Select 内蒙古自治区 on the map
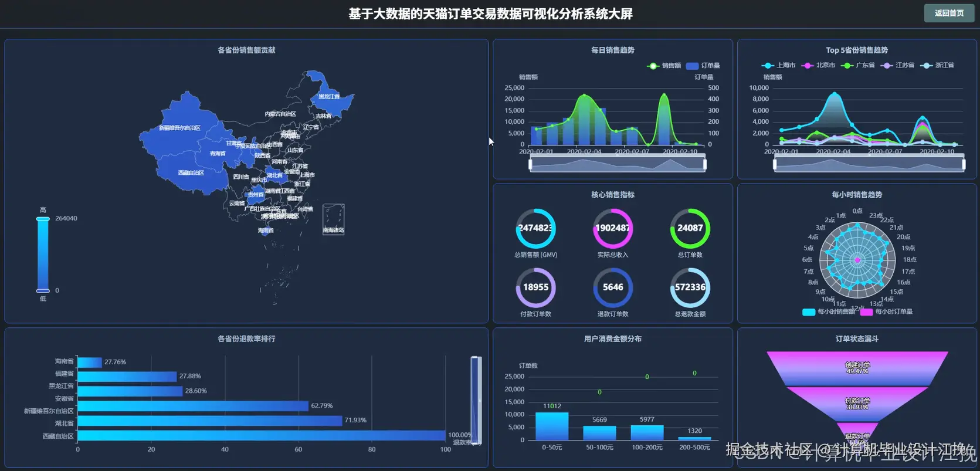This screenshot has width=980, height=471. [280, 114]
